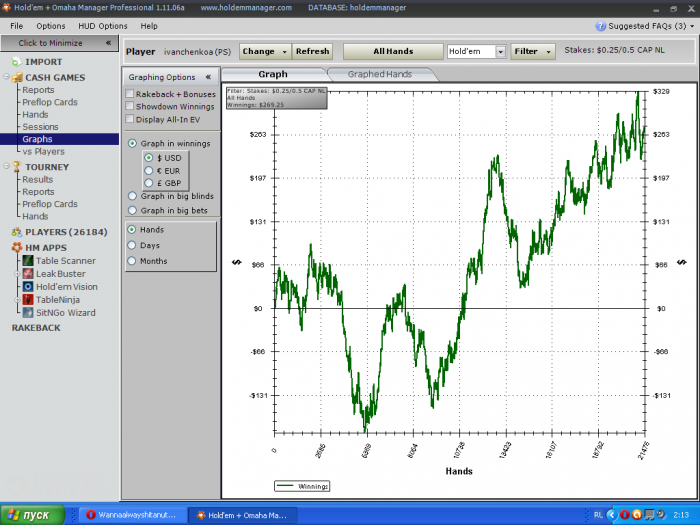700x525 pixels.
Task: Open the Hold'em Vision app
Action: pos(66,286)
